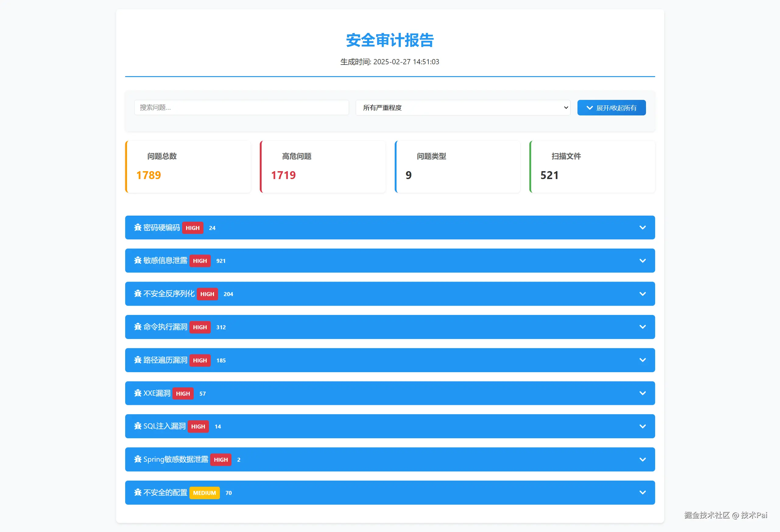Click the MEDIUM badge on 不安全的配置 row
The width and height of the screenshot is (780, 532).
[204, 493]
